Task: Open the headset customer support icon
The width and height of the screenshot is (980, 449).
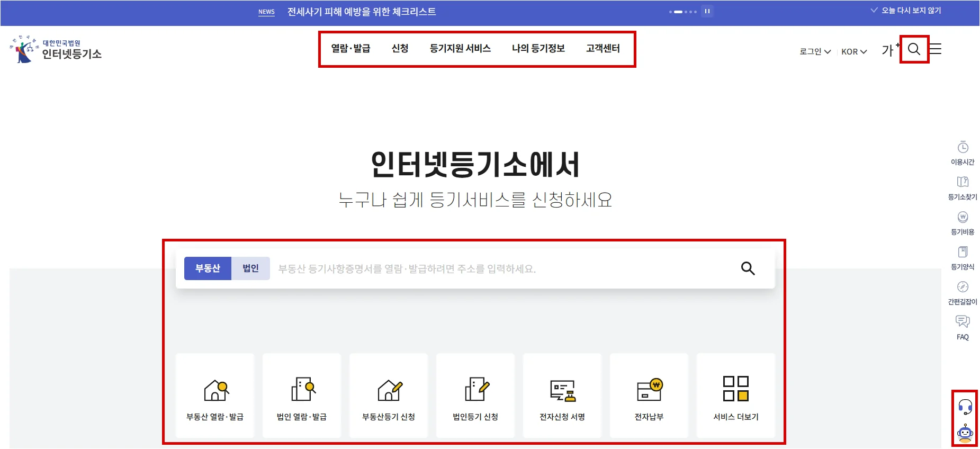Action: [965, 407]
